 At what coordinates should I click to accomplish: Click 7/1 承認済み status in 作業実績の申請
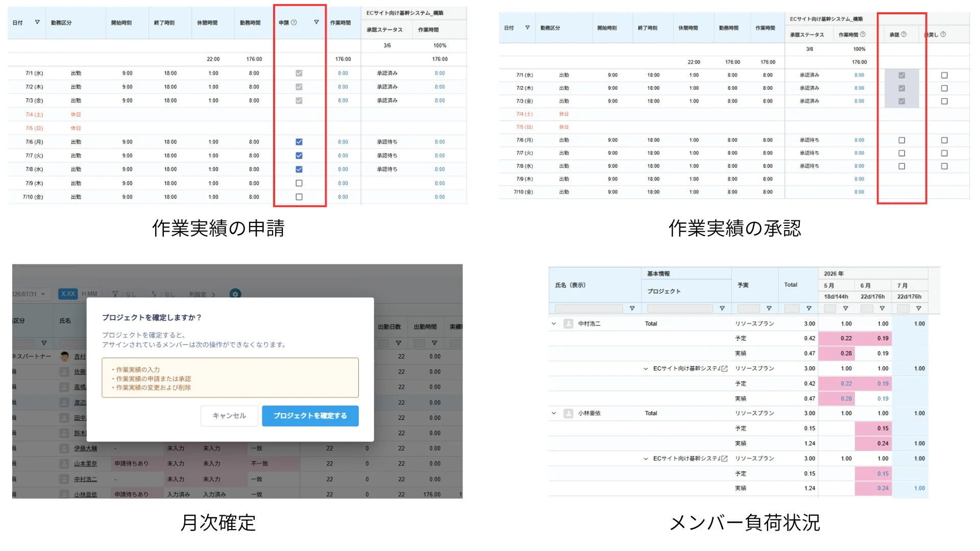coord(387,73)
